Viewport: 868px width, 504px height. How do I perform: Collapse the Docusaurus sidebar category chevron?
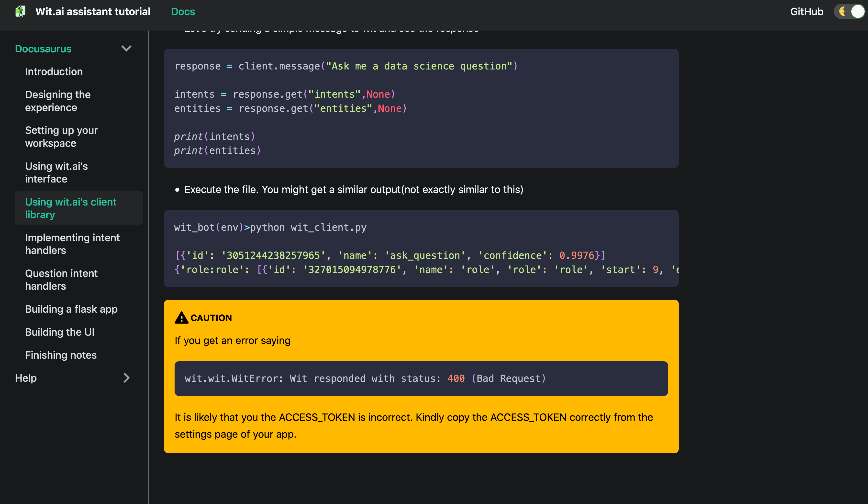click(x=126, y=49)
